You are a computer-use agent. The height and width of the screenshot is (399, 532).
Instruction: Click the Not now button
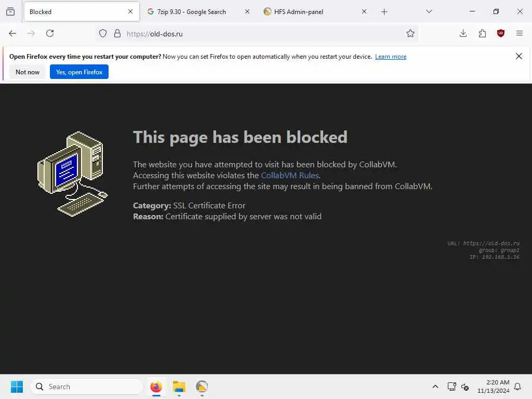(x=28, y=72)
